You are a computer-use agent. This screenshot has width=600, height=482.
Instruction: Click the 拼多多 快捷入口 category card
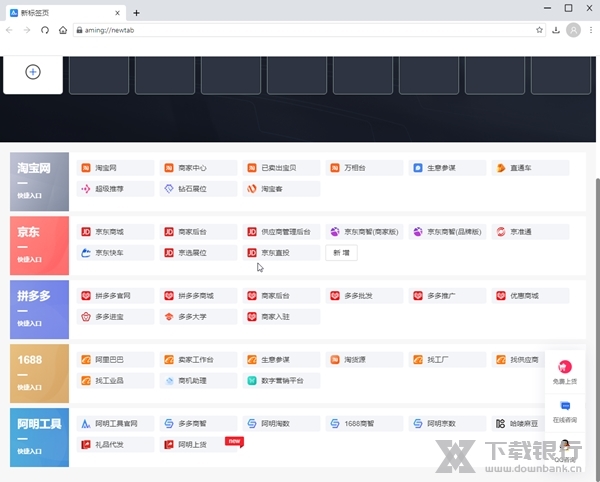coord(39,309)
